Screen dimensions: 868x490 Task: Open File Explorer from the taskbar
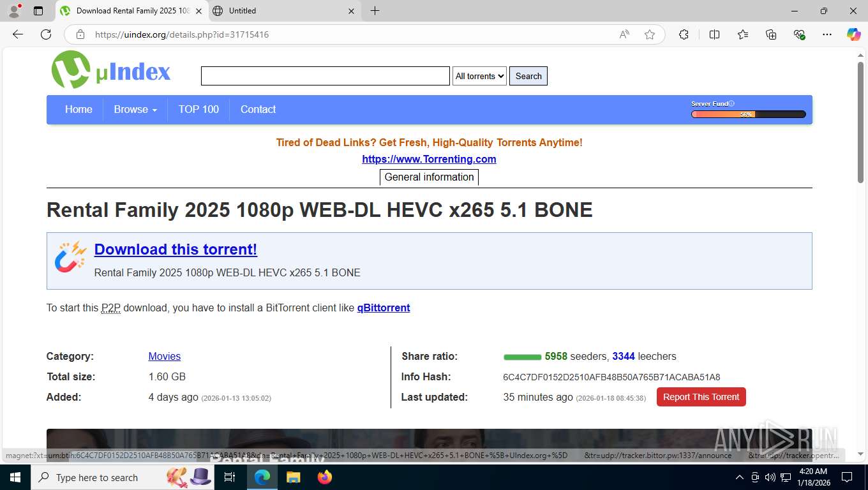[x=293, y=477]
